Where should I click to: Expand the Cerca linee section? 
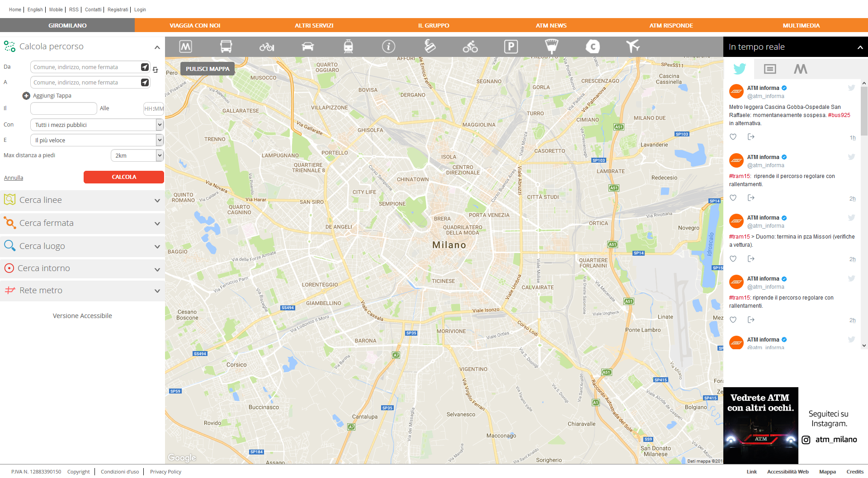tap(82, 200)
